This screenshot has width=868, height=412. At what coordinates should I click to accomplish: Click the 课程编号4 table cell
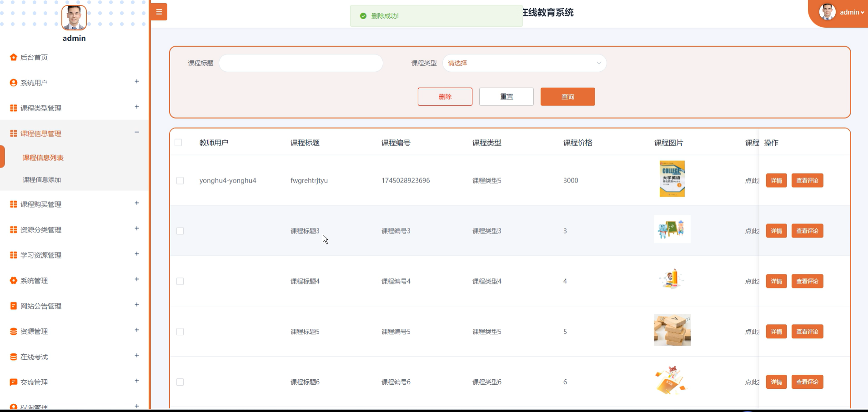coord(396,281)
